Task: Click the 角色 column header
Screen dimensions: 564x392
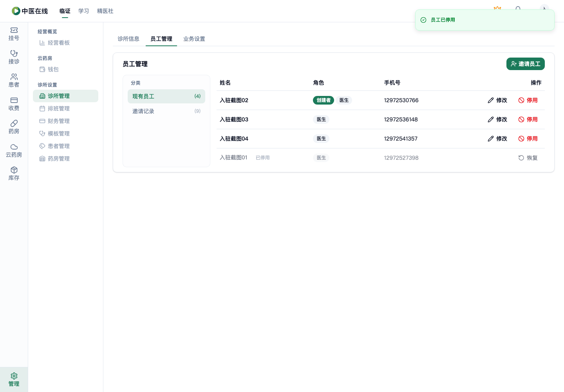Action: click(x=318, y=83)
